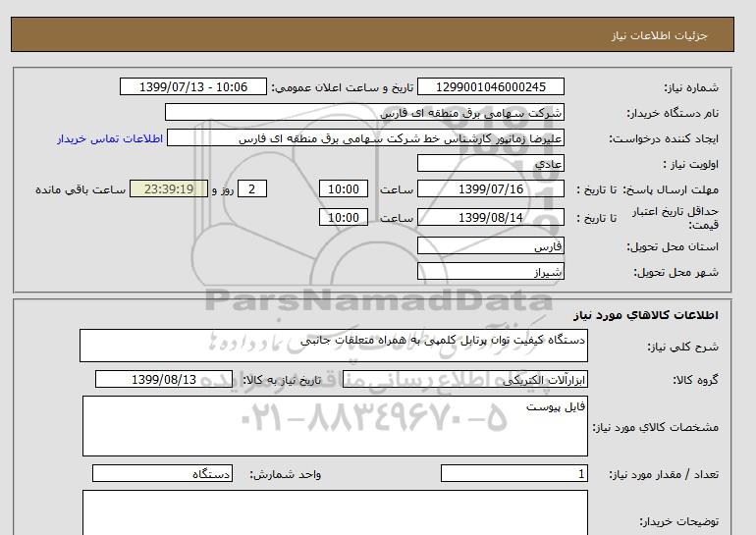This screenshot has width=756, height=535.
Task: Click the label استان محل تحویل
Action: coord(673,246)
